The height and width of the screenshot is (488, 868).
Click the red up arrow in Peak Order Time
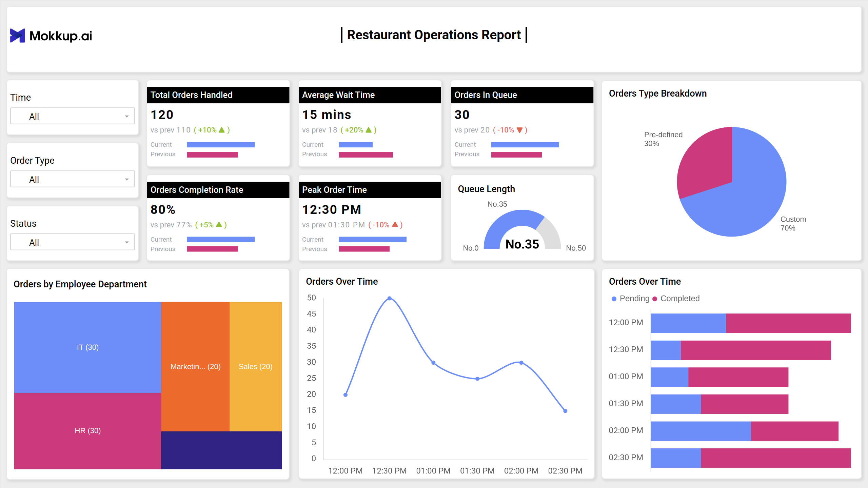click(x=395, y=225)
